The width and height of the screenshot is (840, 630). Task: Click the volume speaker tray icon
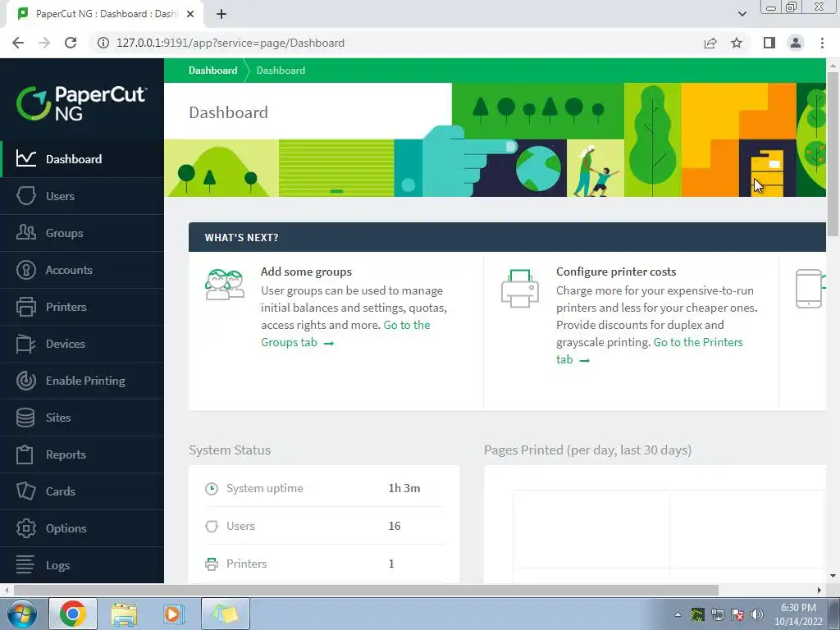coord(757,614)
